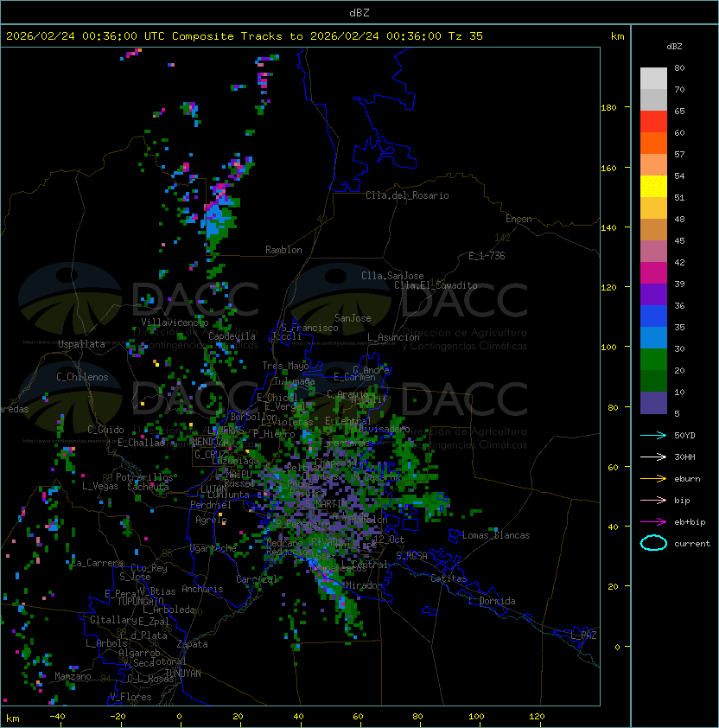Click the yellow eburn arrow icon
719x728 pixels.
tap(653, 479)
